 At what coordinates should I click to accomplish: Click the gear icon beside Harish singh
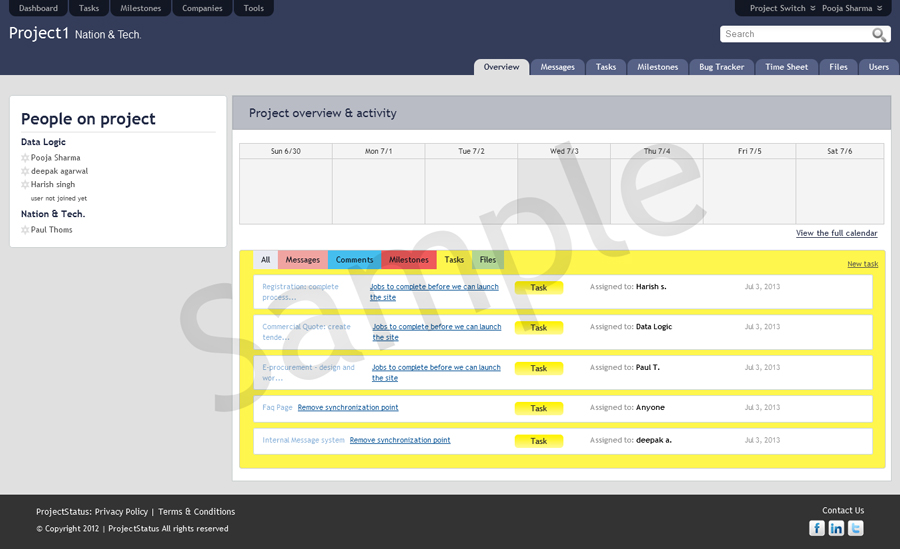coord(25,185)
